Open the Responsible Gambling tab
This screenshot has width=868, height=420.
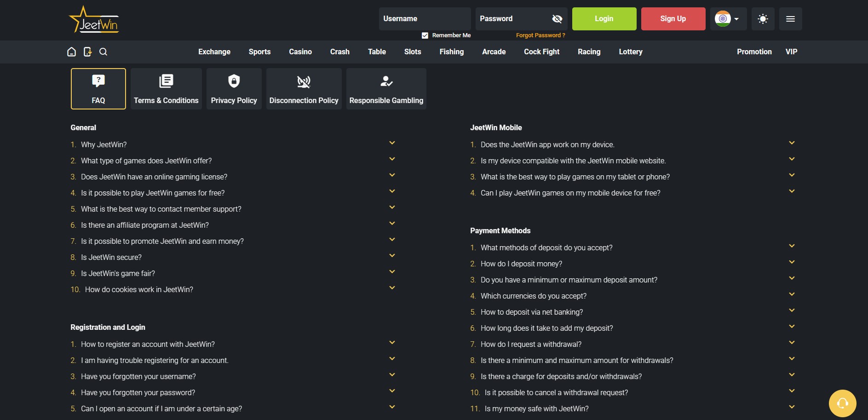386,89
